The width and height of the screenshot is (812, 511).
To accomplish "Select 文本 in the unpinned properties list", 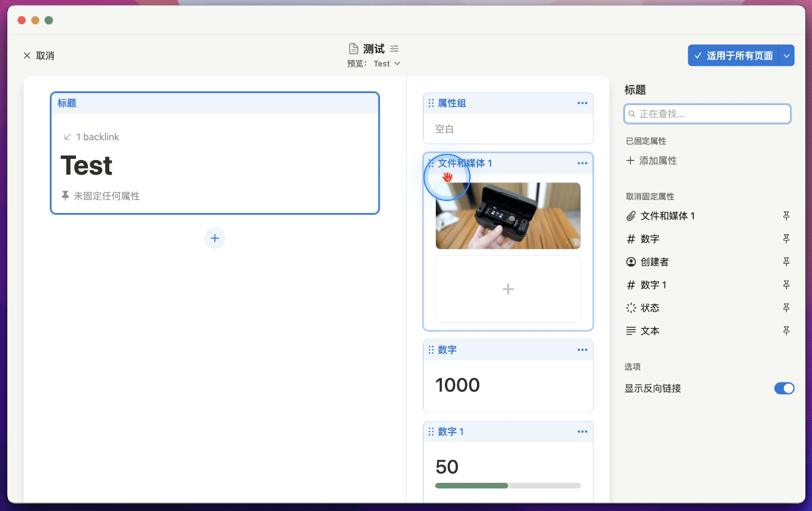I will (x=650, y=331).
